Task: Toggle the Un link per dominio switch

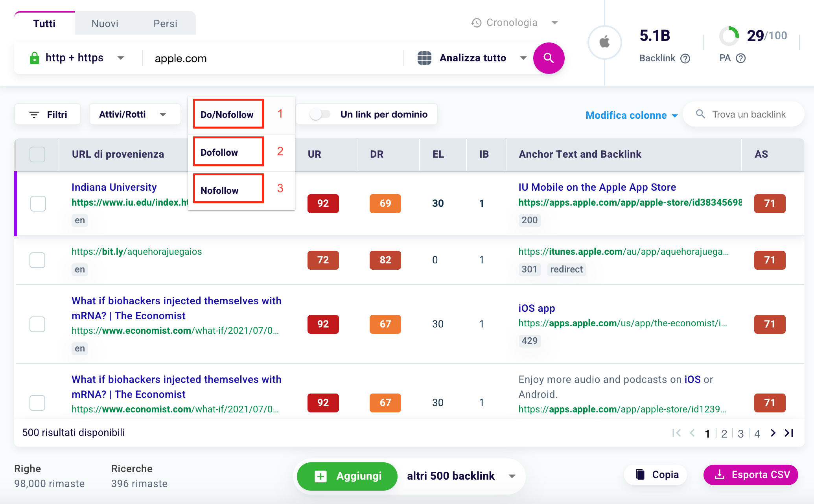Action: 320,114
